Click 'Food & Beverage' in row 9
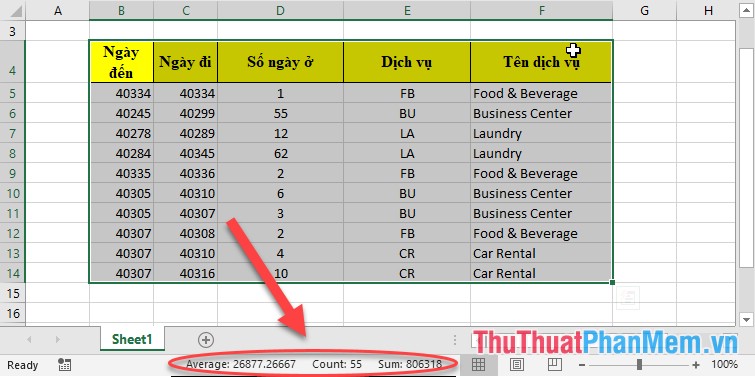This screenshot has width=755, height=377. [542, 173]
